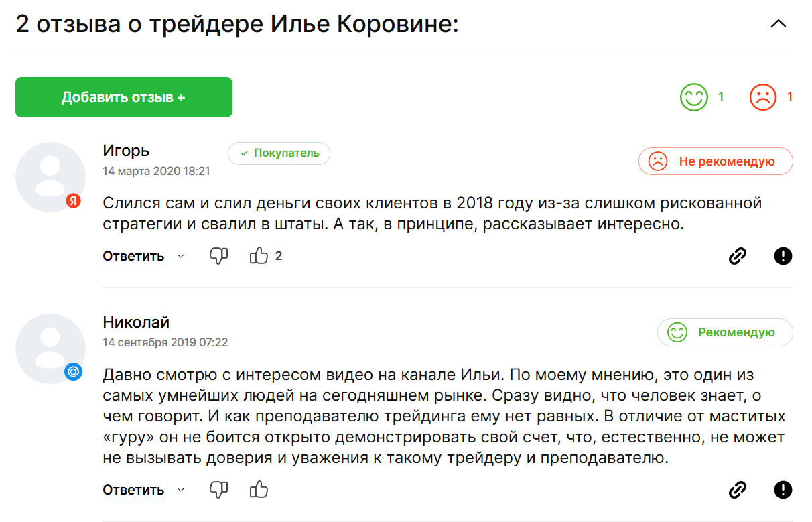Dislike Nikolay's review with thumbs down
The width and height of the screenshot is (812, 522).
(219, 490)
